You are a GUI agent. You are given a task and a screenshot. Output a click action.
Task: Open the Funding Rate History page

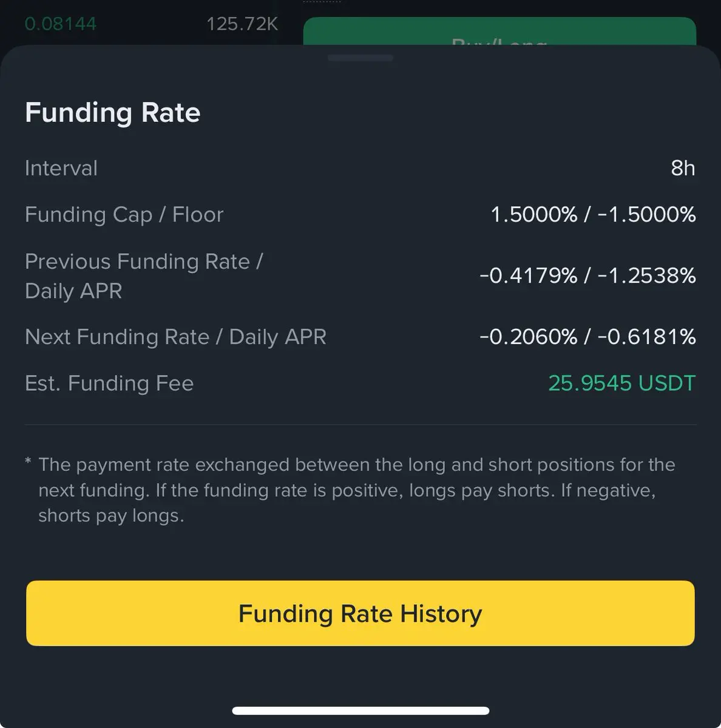tap(360, 613)
